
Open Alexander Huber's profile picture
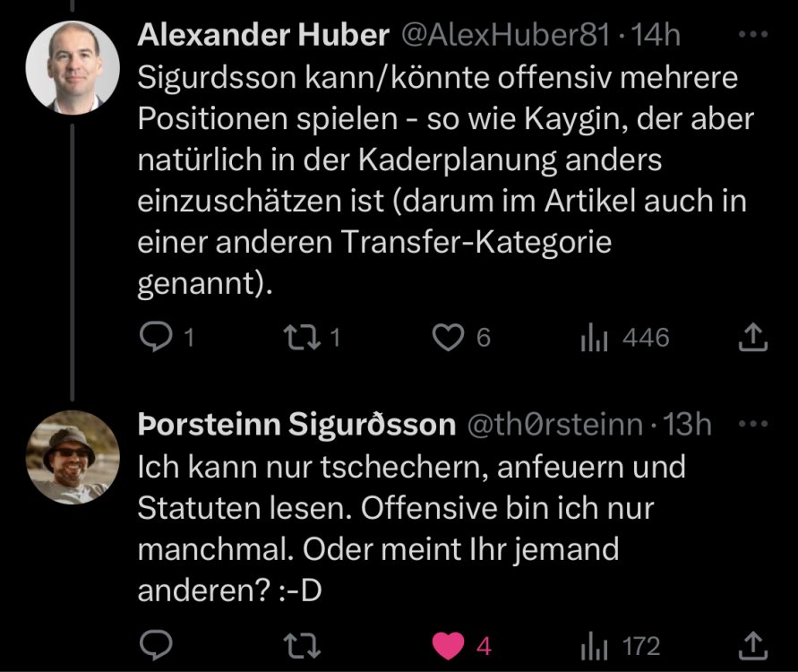pos(73,67)
